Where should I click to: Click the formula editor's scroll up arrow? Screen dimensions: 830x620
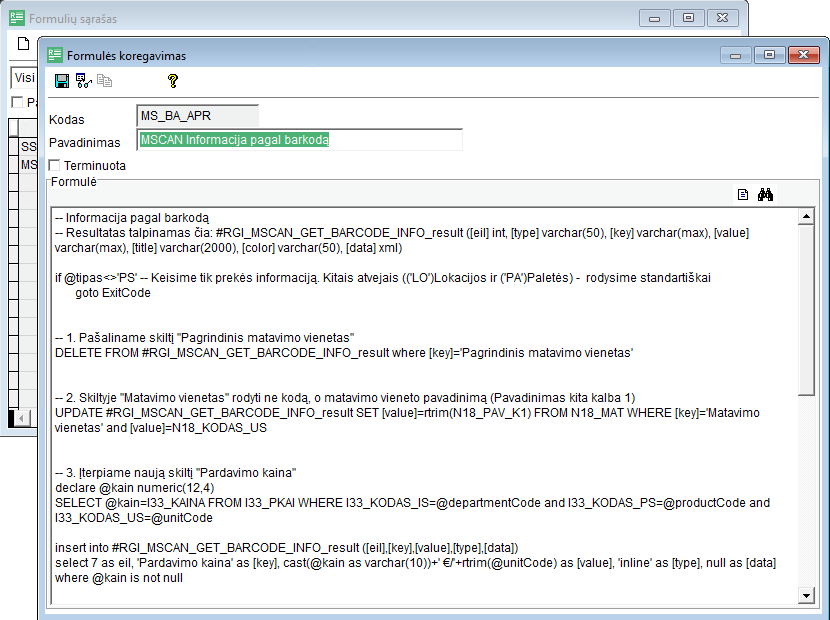pyautogui.click(x=807, y=217)
